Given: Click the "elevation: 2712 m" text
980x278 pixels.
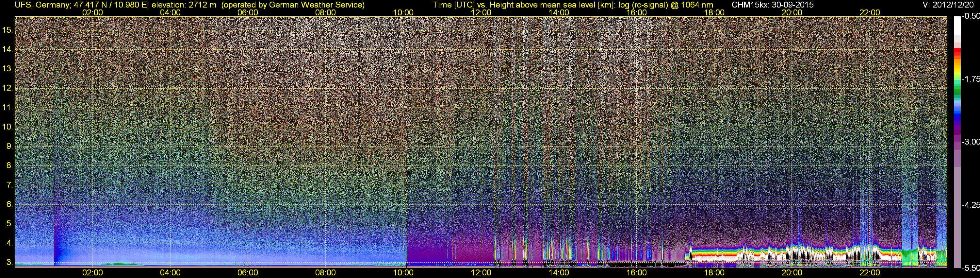Looking at the screenshot, I should (x=184, y=5).
